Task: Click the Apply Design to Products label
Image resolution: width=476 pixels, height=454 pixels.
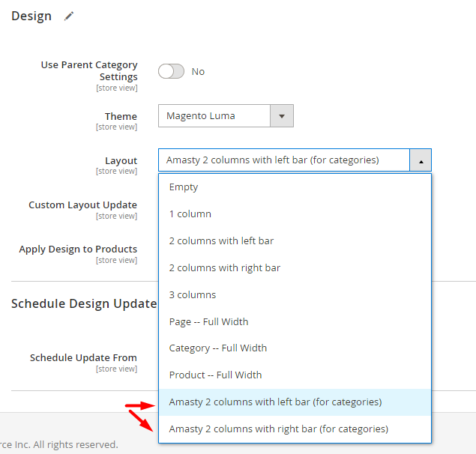Action: pyautogui.click(x=78, y=249)
